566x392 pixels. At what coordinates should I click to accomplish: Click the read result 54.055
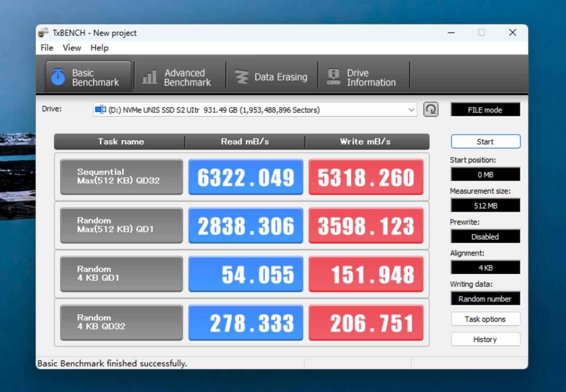(x=246, y=274)
